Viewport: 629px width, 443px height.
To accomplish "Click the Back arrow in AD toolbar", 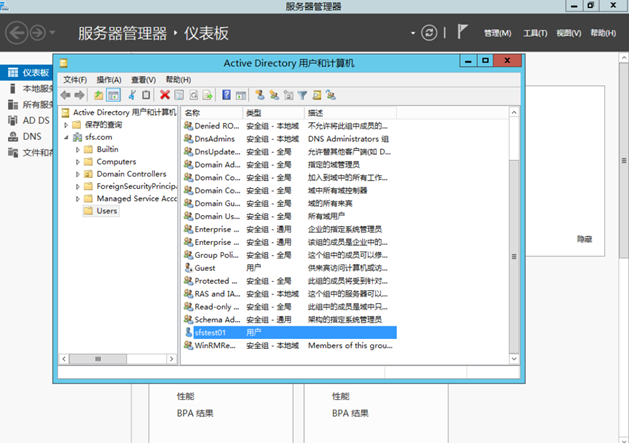I will click(x=66, y=95).
